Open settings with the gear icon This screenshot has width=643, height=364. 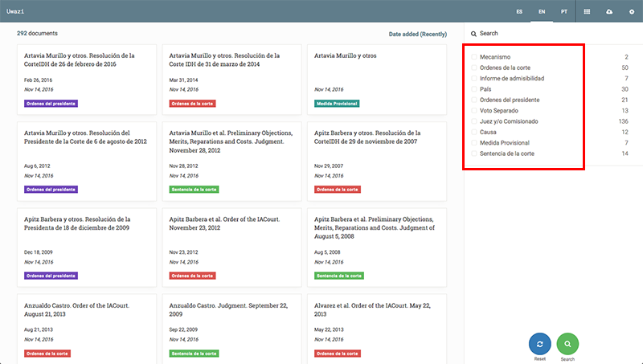pos(631,12)
